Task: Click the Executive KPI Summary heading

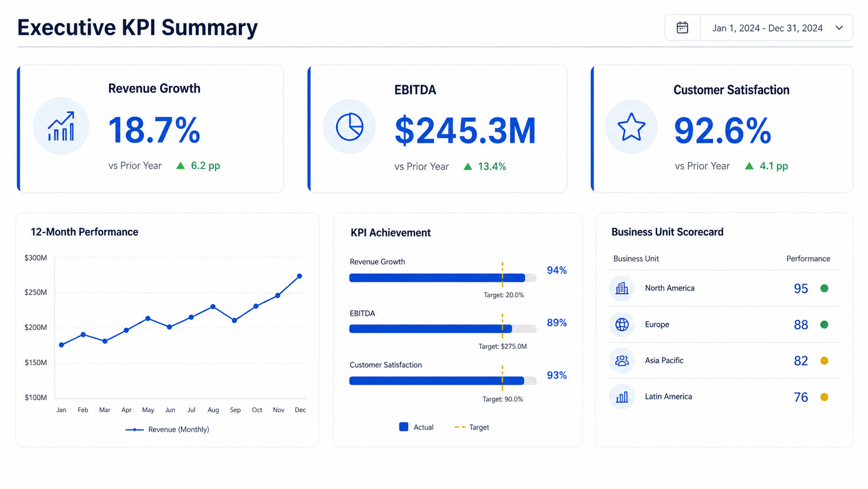Action: (x=137, y=28)
